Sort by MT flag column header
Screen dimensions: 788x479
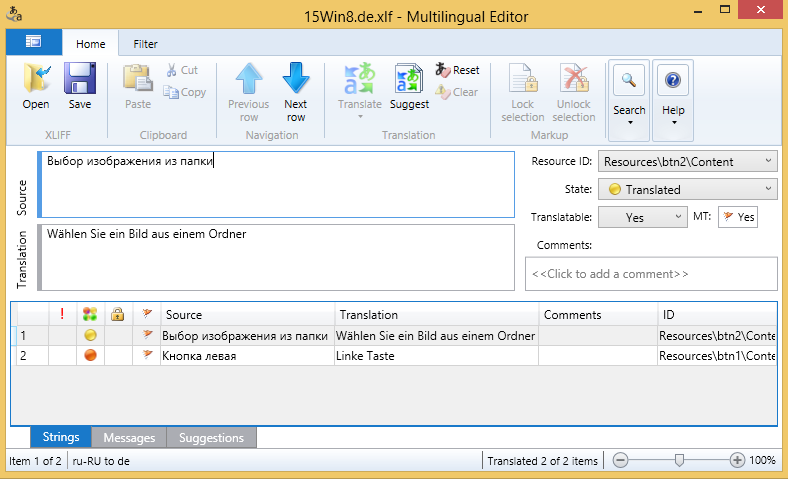tap(147, 314)
